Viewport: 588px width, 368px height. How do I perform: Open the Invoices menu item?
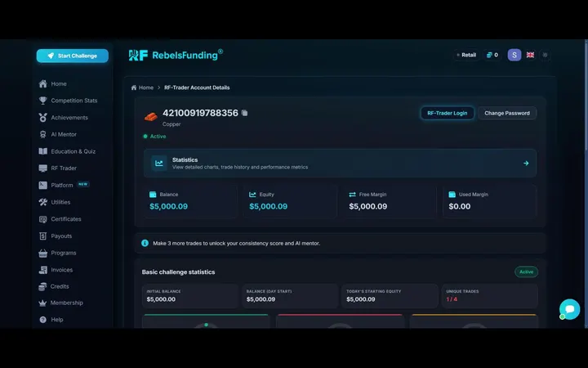(62, 270)
